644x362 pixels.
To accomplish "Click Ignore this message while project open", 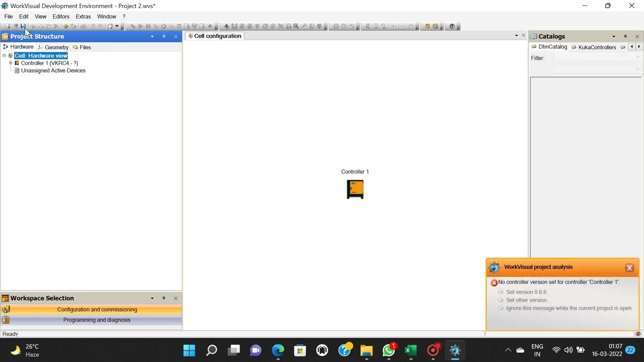I will point(569,308).
